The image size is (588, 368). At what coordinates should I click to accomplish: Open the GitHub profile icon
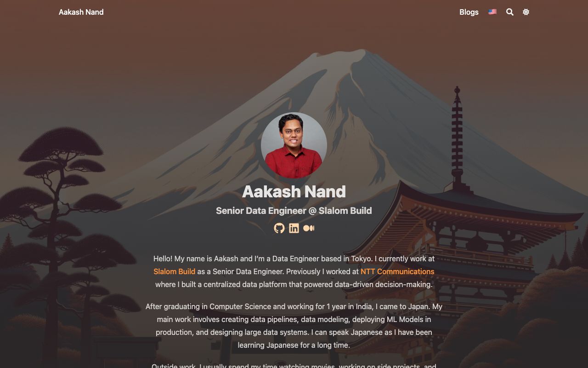pyautogui.click(x=279, y=228)
